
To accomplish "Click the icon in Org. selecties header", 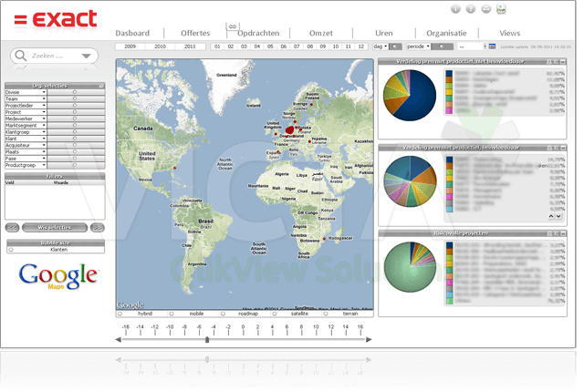I will (101, 86).
